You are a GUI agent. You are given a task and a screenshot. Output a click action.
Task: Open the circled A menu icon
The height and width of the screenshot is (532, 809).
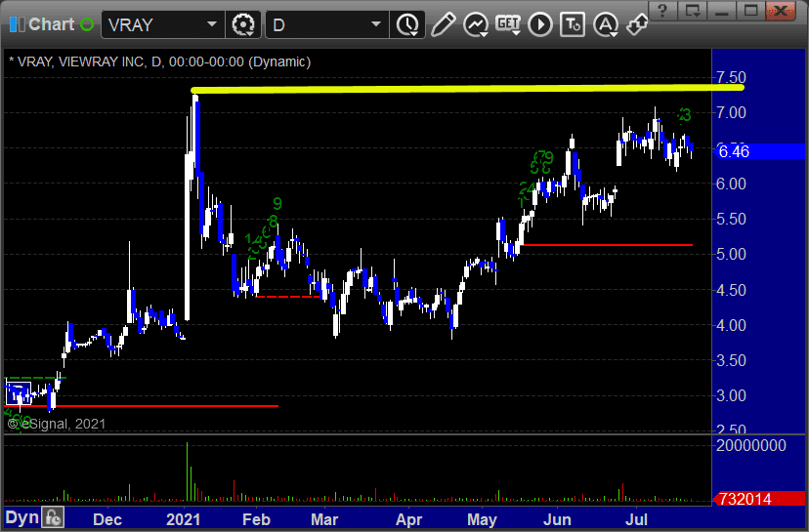click(x=605, y=24)
